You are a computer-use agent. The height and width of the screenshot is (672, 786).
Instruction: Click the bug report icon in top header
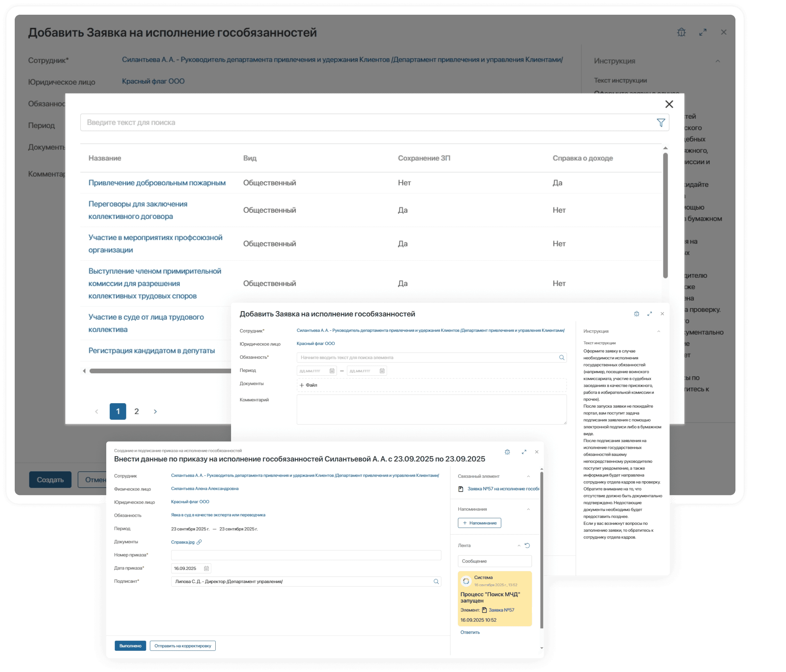click(x=681, y=32)
